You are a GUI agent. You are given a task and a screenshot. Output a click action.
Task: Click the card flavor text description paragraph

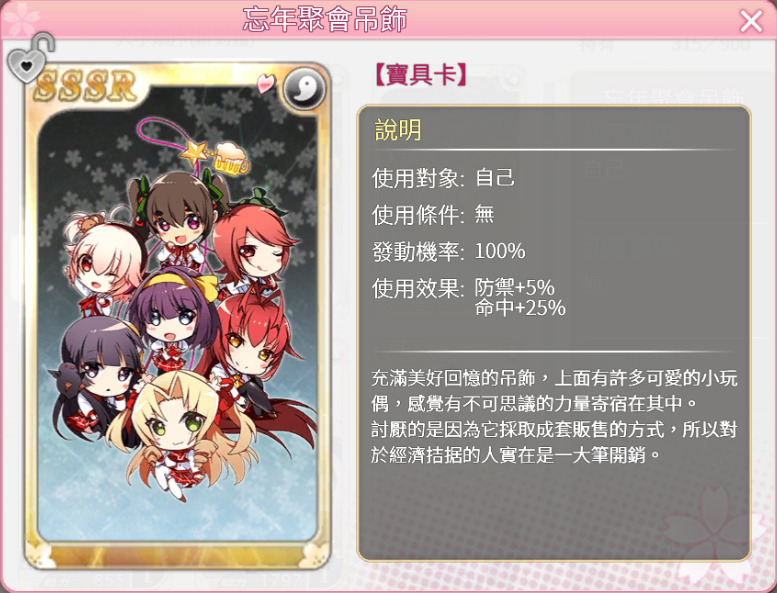coord(554,416)
